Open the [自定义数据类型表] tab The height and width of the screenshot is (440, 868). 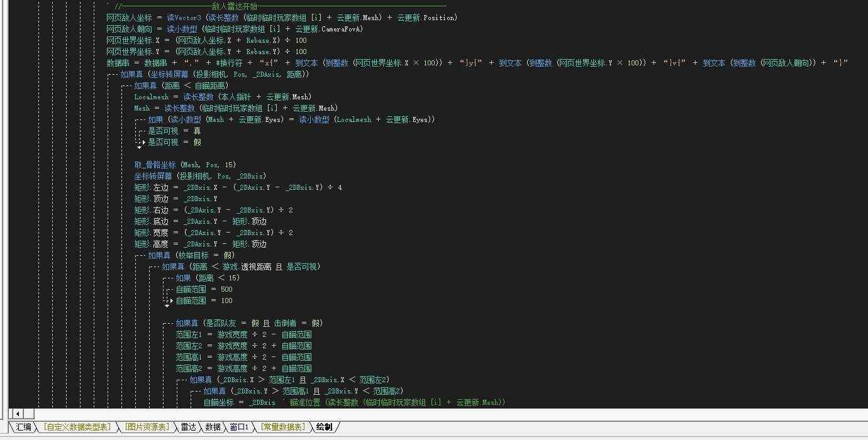[76, 427]
